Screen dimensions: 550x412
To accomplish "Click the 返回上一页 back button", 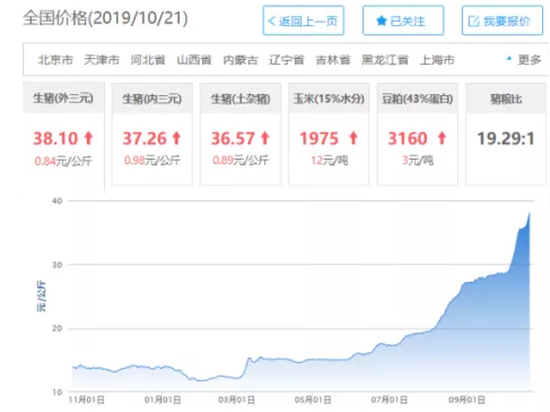I will pyautogui.click(x=303, y=20).
